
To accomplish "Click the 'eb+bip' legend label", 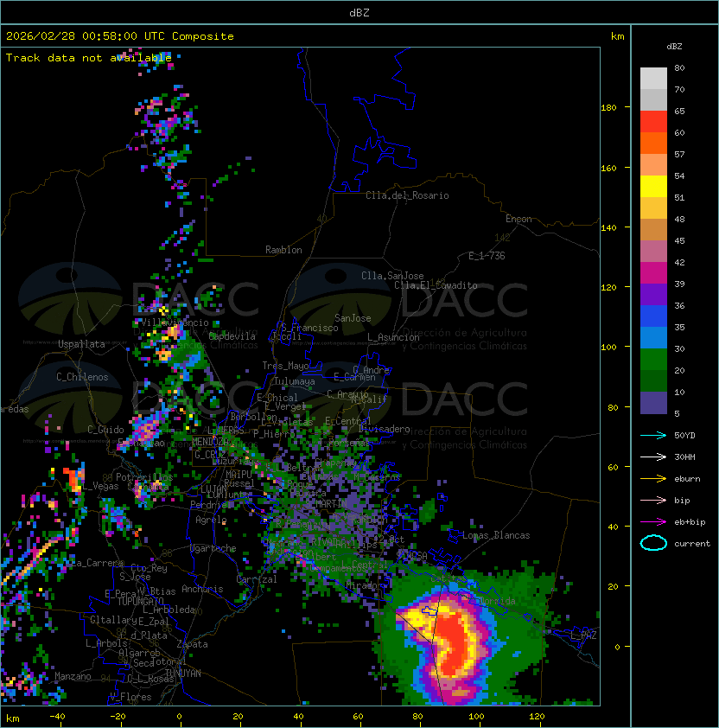I will pos(690,522).
